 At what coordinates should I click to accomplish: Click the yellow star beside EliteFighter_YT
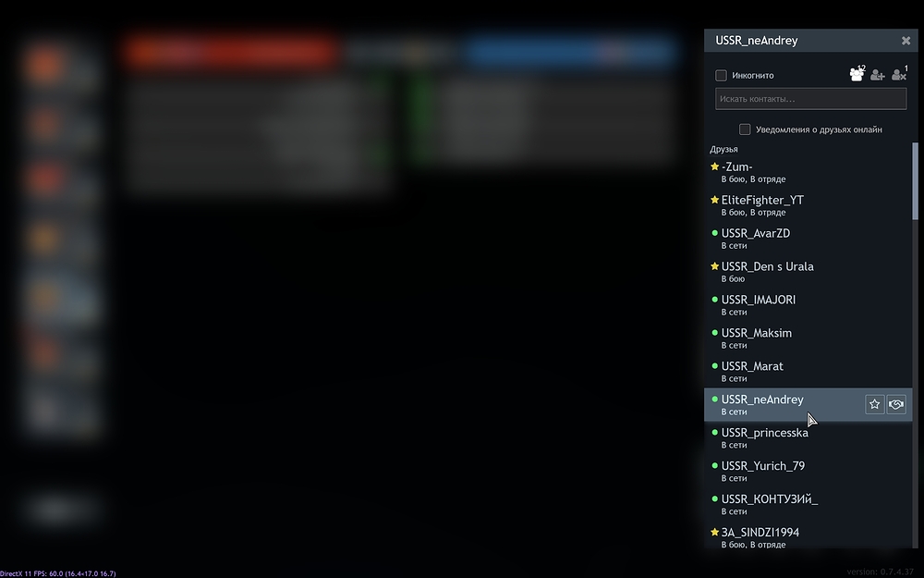tap(714, 200)
